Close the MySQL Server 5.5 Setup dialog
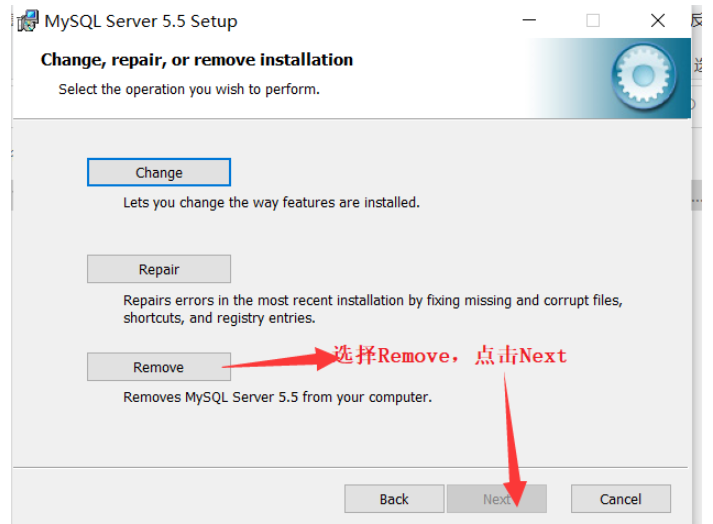 point(657,20)
